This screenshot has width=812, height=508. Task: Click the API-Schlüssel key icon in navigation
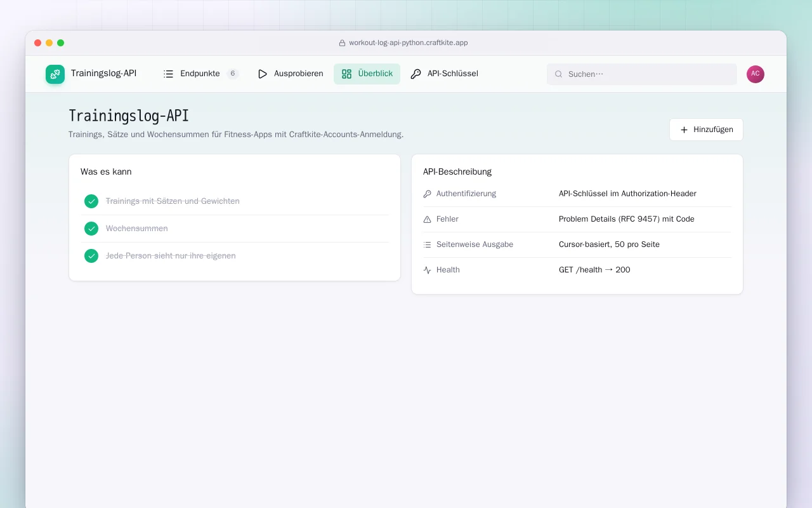[x=416, y=74]
